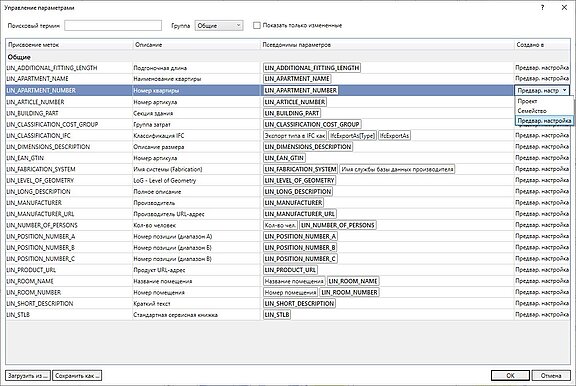Close the parameter management dialog
Screen dimensions: 576x386
564,7
